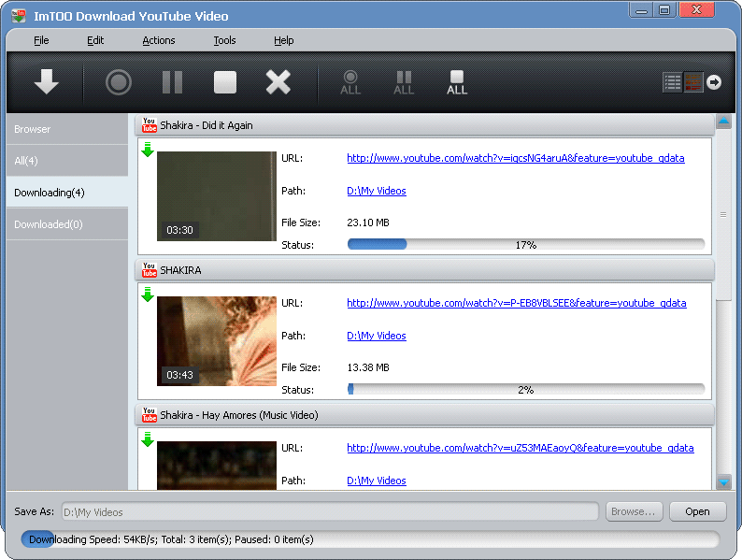This screenshot has height=560, width=742.
Task: Delete the selected task with X icon
Action: pyautogui.click(x=278, y=82)
